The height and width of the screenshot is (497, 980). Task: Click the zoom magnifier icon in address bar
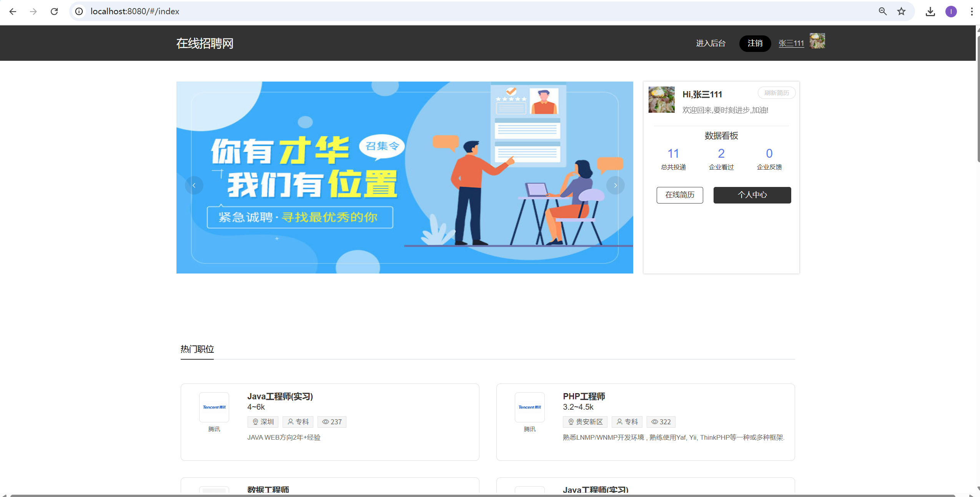point(882,12)
